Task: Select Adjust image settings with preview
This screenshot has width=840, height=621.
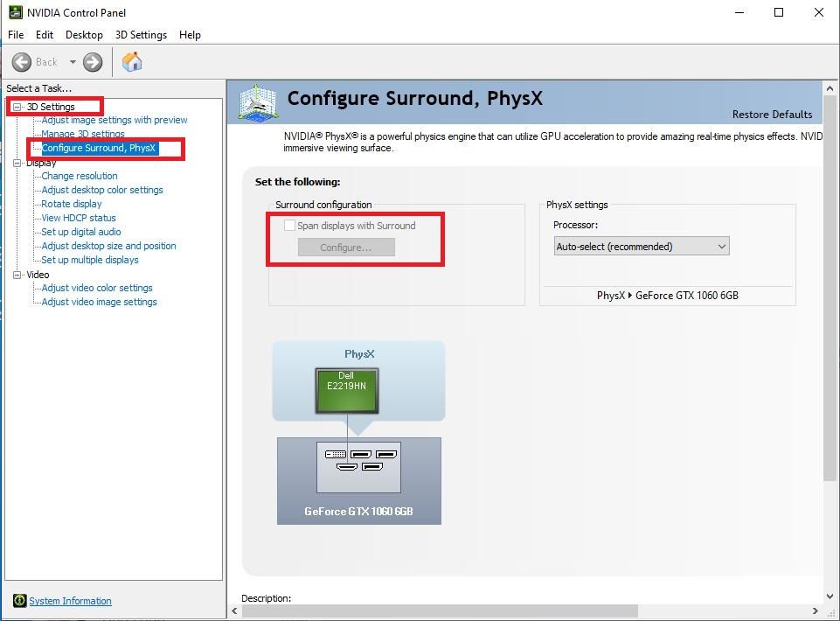Action: click(115, 120)
